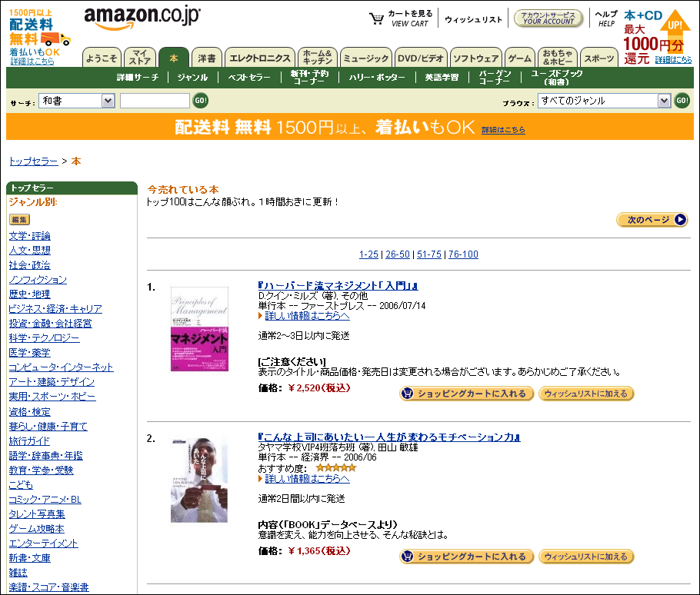
Task: Click the GO button next to browse genre
Action: [682, 101]
